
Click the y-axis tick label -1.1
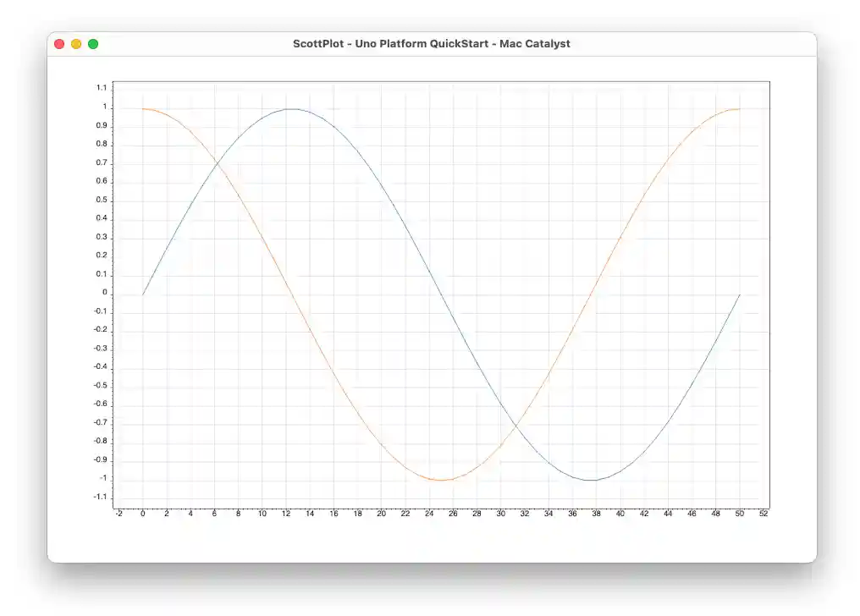tap(101, 497)
